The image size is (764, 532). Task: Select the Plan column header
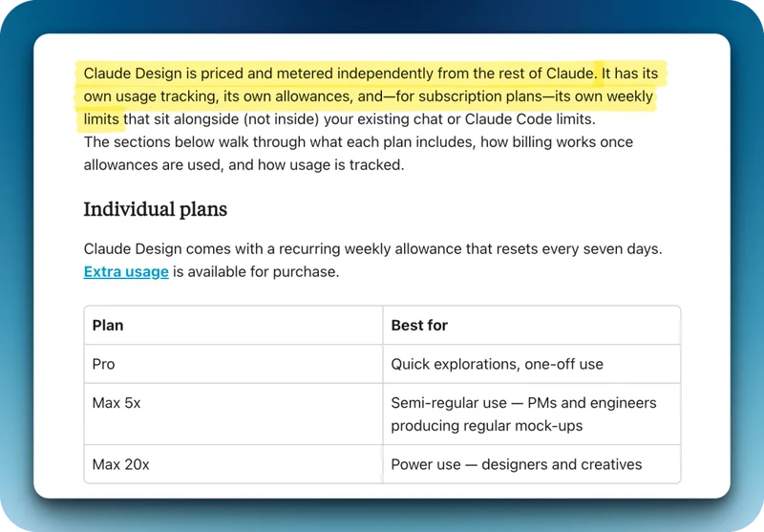108,325
